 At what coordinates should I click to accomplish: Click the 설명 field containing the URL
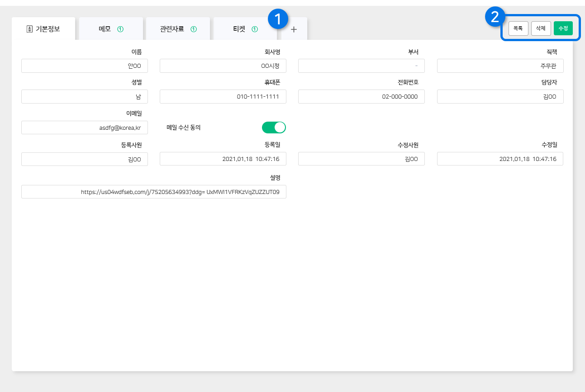coord(153,192)
